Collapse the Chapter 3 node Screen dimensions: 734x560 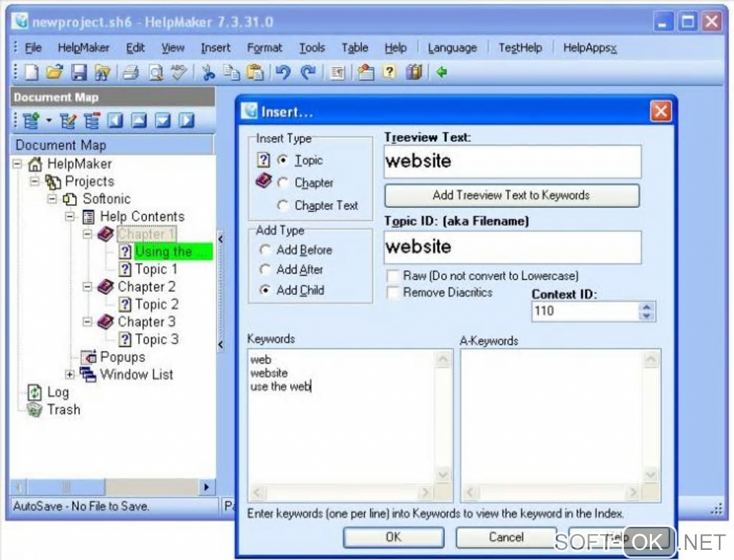pyautogui.click(x=87, y=322)
